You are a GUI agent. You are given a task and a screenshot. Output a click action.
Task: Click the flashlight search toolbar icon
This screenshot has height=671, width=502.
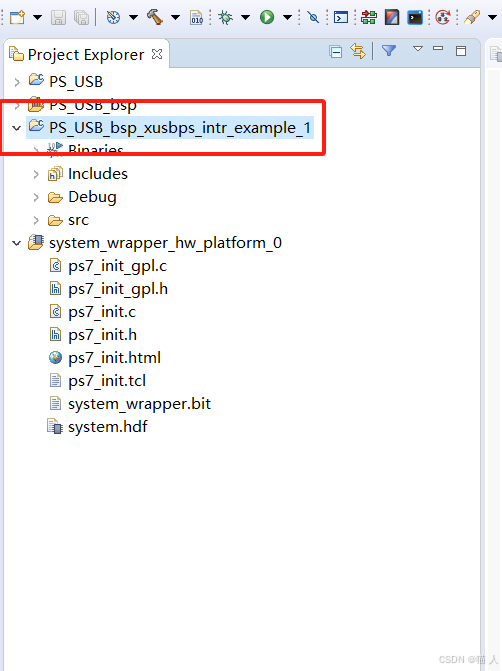click(472, 18)
